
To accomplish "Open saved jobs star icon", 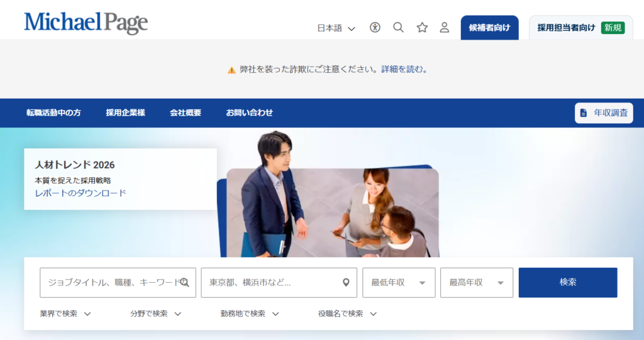I will click(x=422, y=28).
